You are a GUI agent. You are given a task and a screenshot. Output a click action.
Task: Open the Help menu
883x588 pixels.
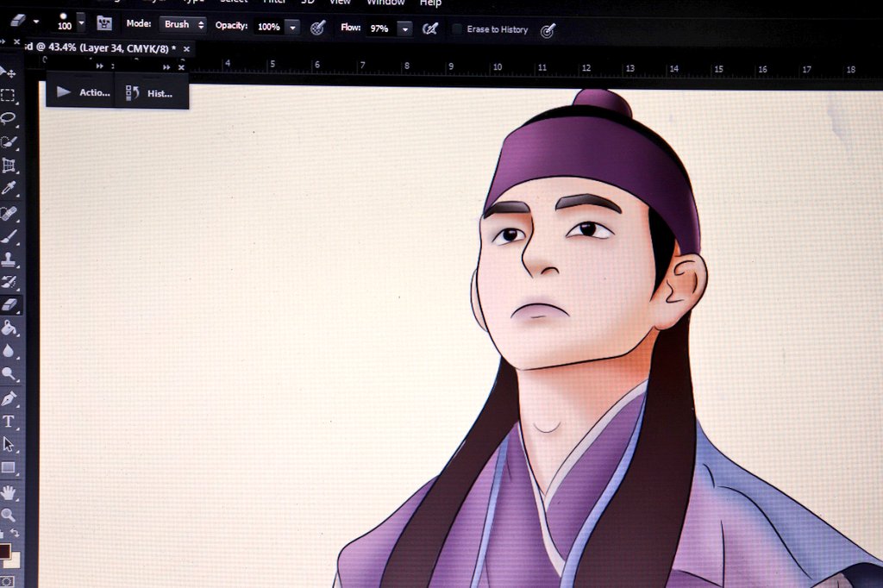pos(431,3)
